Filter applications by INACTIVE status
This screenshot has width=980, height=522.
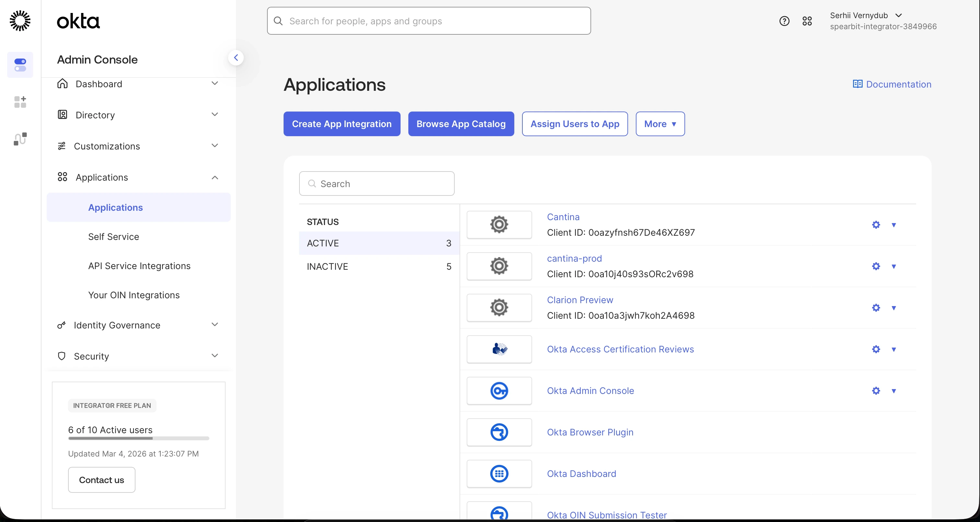coord(379,267)
